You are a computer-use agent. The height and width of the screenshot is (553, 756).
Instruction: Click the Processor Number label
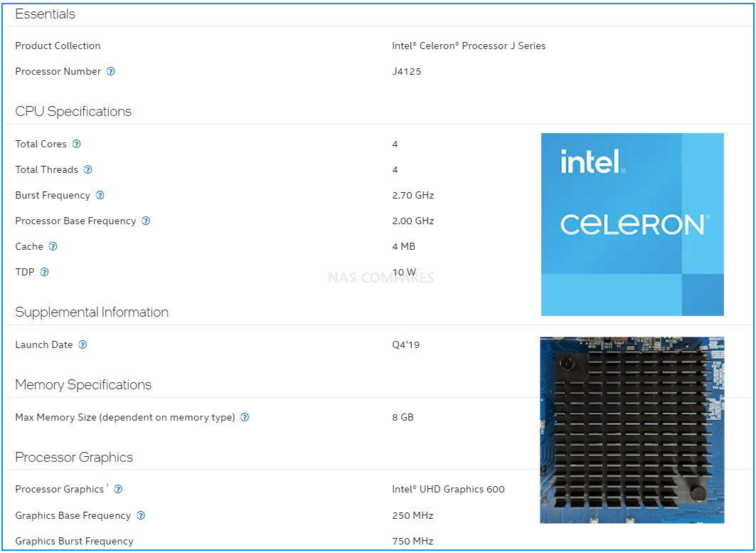point(58,71)
